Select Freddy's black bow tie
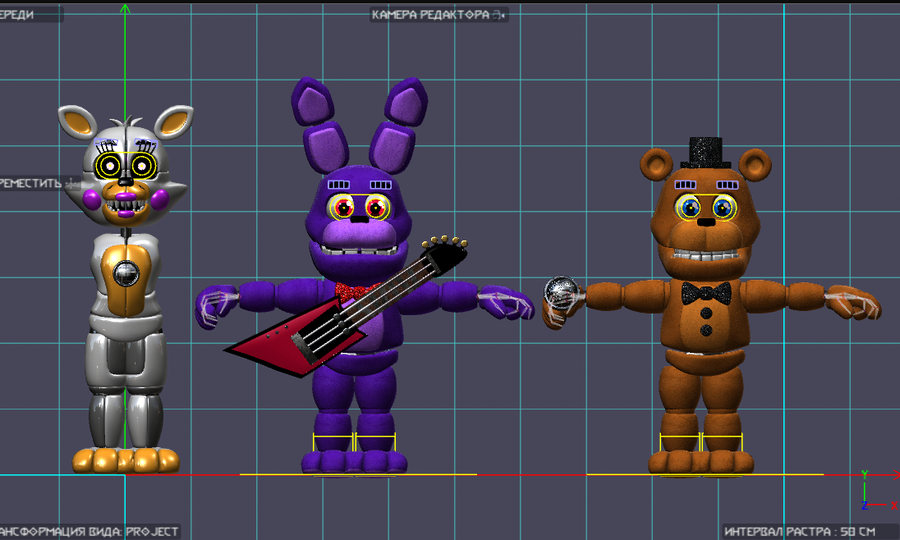Screen dimensions: 900x540 (x=707, y=293)
